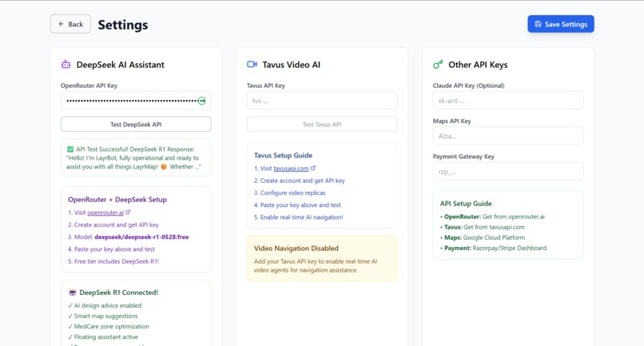The image size is (644, 346).
Task: Toggle visibility icon in OpenRouter API Key field
Action: (201, 101)
